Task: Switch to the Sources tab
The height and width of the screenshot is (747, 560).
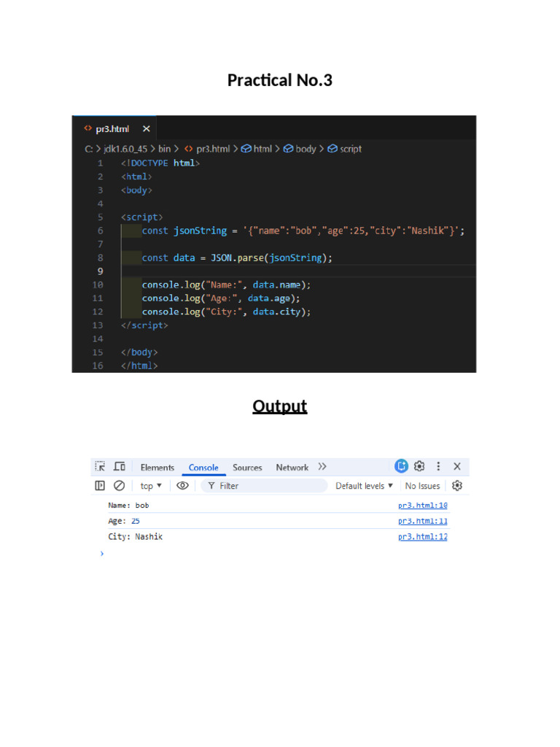Action: pyautogui.click(x=247, y=468)
